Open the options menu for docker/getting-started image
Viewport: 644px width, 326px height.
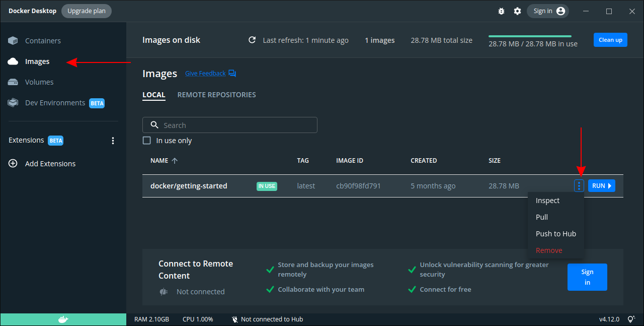[579, 185]
